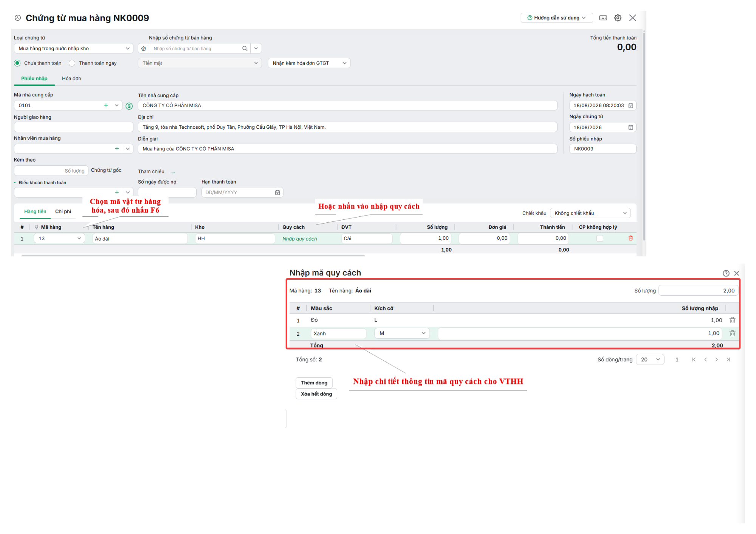Add new purchasing staff with plus icon
The image size is (756, 534).
(x=117, y=149)
